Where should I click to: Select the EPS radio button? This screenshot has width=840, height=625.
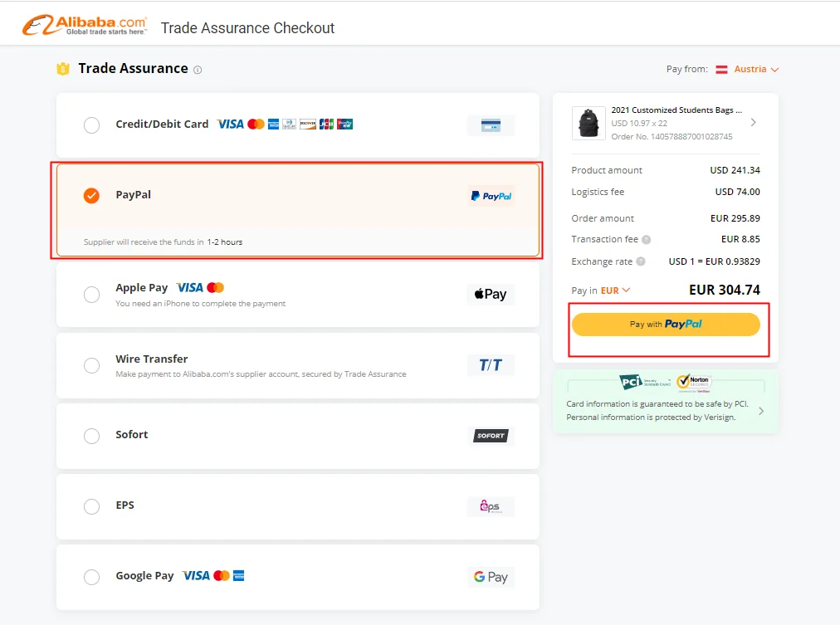tap(91, 506)
